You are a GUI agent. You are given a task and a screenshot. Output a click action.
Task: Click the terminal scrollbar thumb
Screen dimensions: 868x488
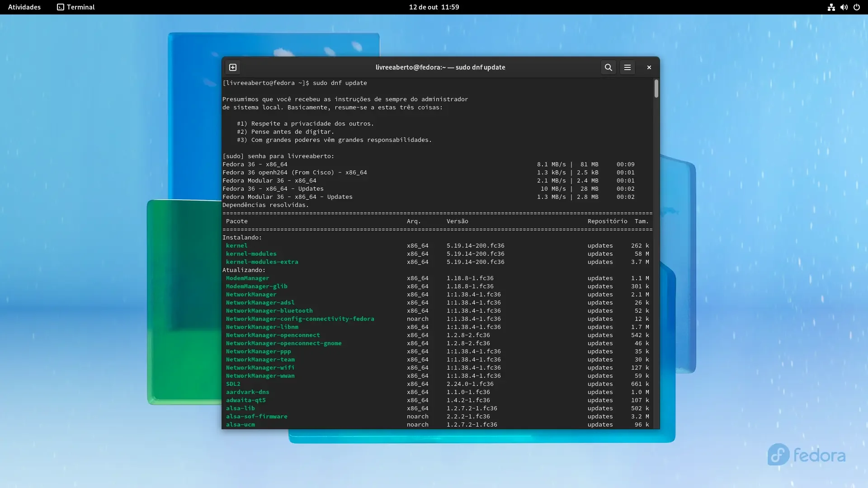(x=656, y=89)
